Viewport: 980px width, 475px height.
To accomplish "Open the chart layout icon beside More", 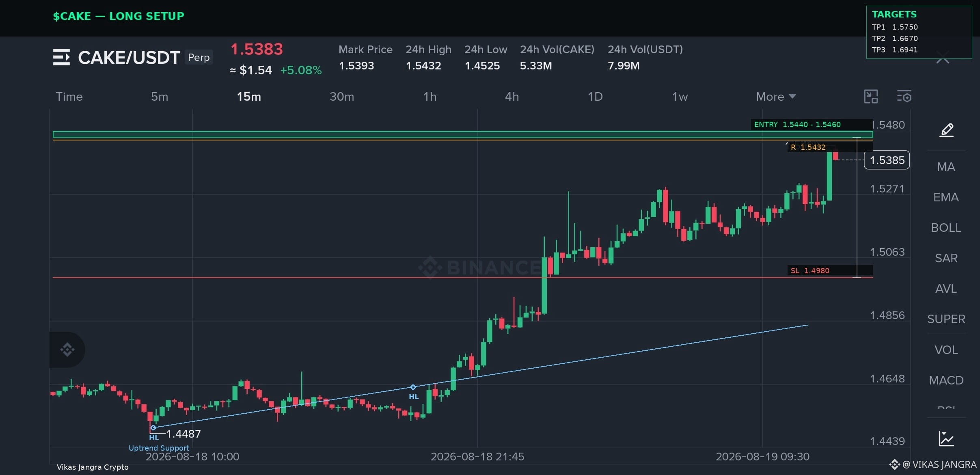I will tap(871, 97).
